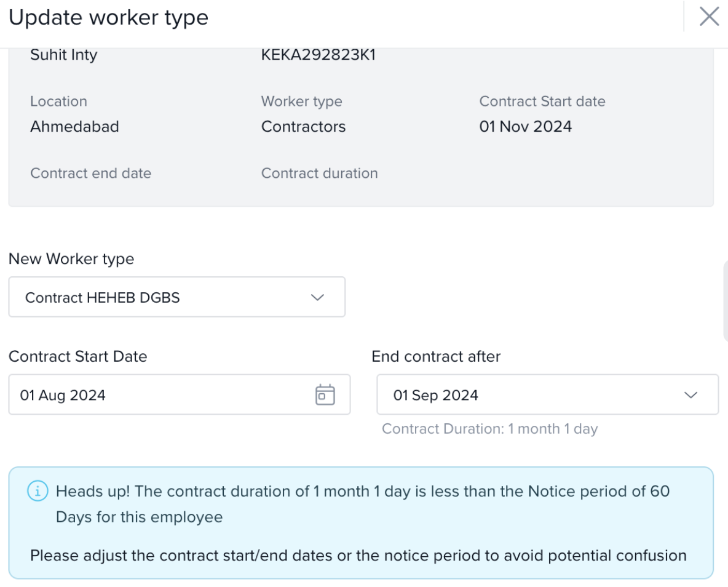728x587 pixels.
Task: Select the employee name 'Suhit Inty'
Action: pos(64,55)
